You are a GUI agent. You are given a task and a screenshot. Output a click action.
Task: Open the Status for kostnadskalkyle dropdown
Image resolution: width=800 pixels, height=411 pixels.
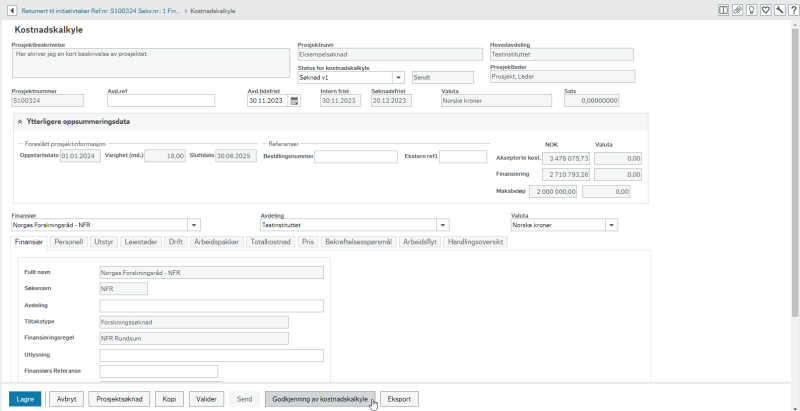pos(398,78)
